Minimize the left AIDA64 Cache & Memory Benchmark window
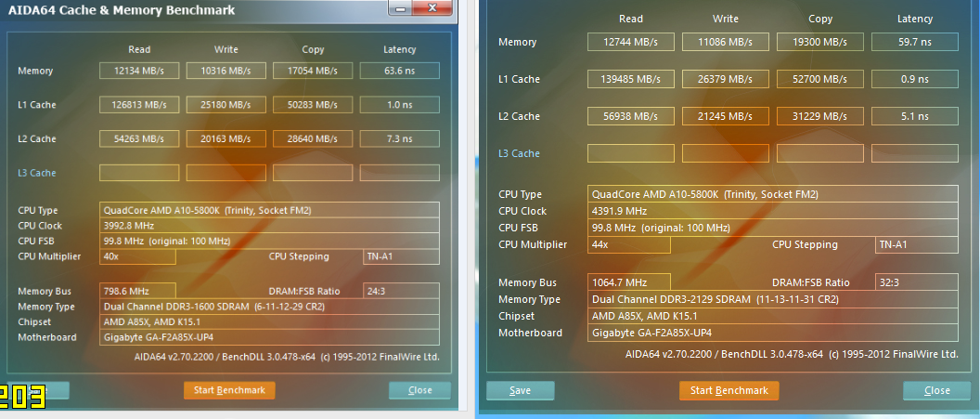Screen dimensions: 980x419 click(x=400, y=8)
